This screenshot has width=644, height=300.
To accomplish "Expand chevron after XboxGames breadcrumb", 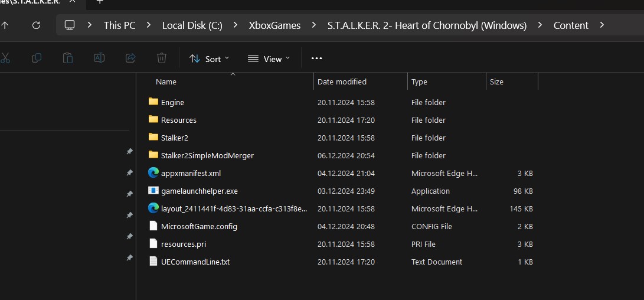I will (x=314, y=25).
